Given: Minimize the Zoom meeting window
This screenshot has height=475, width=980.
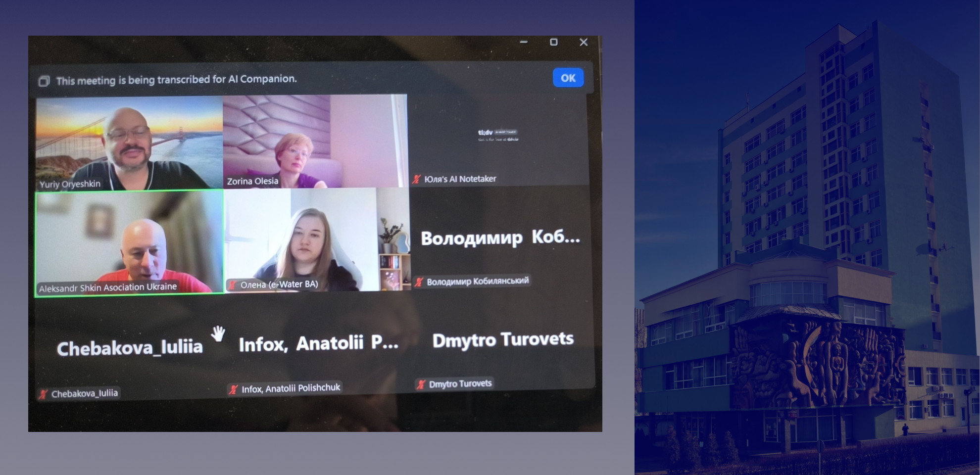Looking at the screenshot, I should (524, 42).
